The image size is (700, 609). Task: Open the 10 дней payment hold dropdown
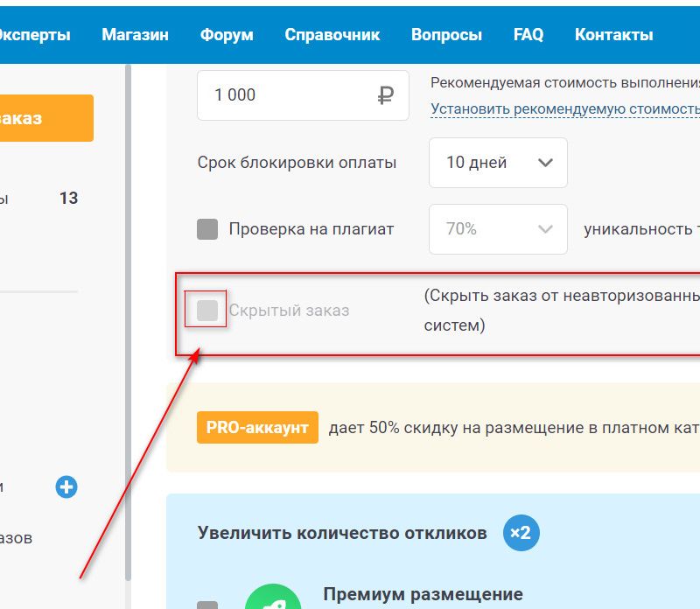(x=498, y=163)
